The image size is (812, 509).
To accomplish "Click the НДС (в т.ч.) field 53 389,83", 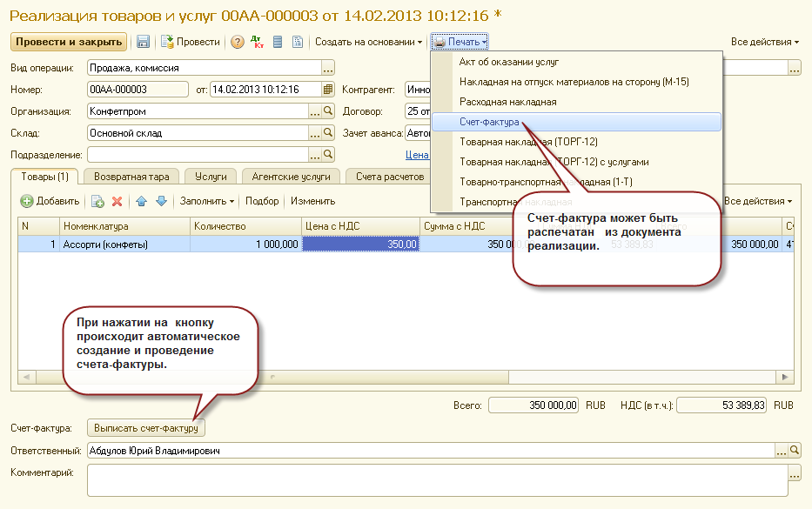I will point(721,405).
